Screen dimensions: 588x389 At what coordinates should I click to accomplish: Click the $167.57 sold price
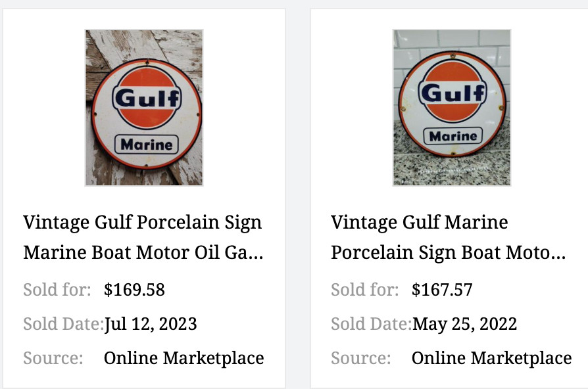coord(442,290)
